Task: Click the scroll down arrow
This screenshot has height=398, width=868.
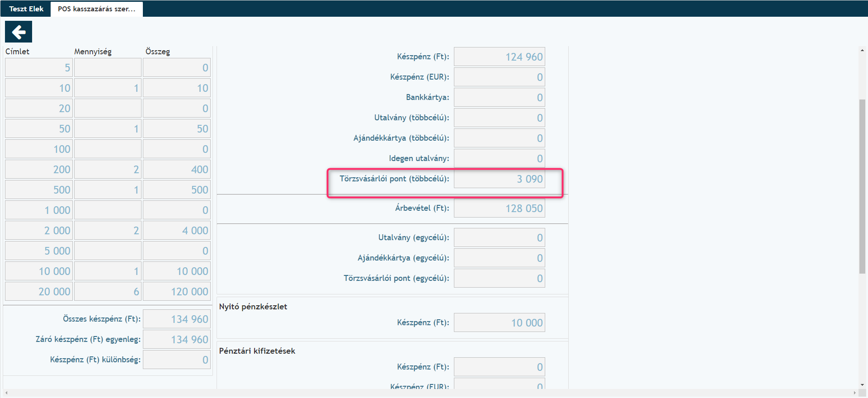Action: point(863,385)
